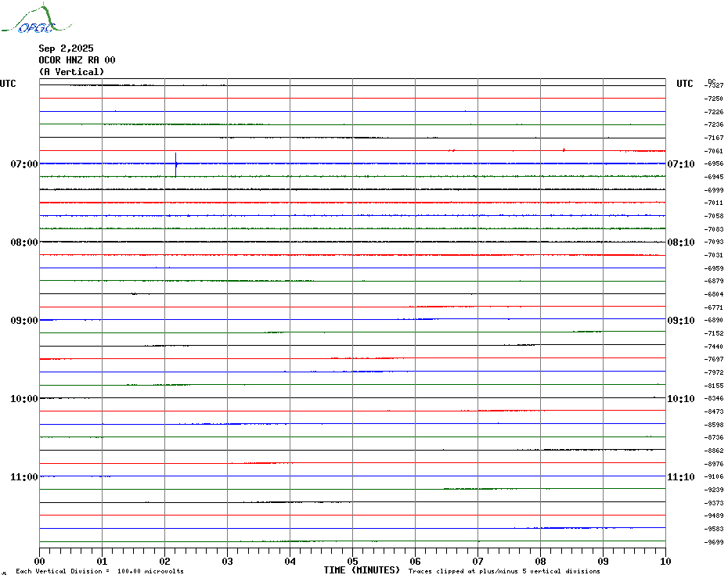Screen dimensions: 728x582
Task: Click the "07:00" time label
Action: pos(24,163)
